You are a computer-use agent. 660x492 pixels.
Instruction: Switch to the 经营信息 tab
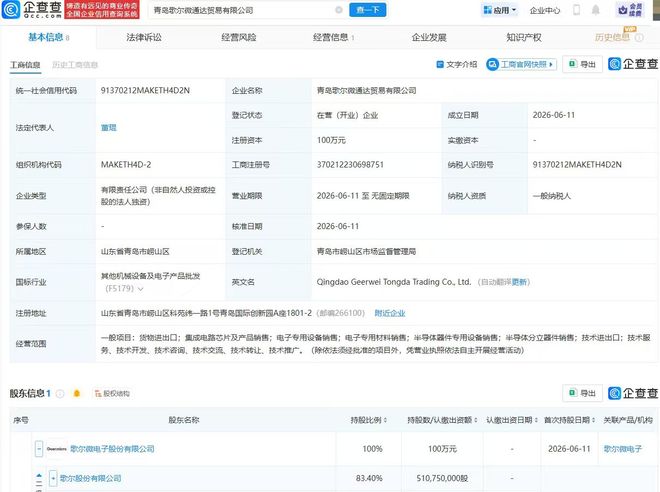[333, 37]
